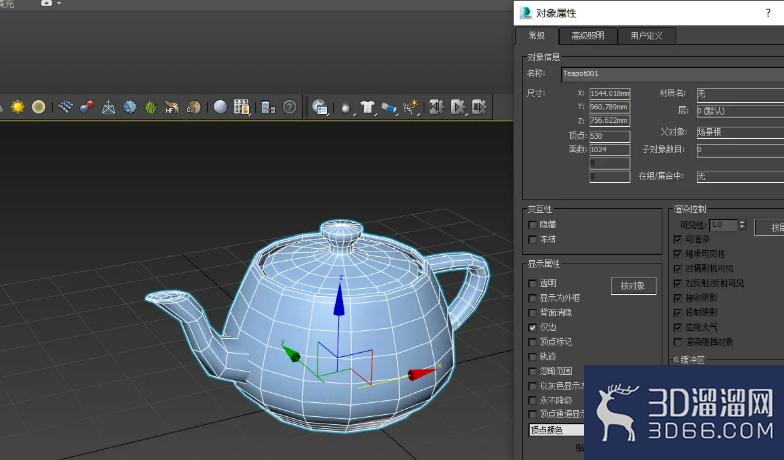
Task: Click the checkered swatch grid icon
Action: [x=241, y=106]
